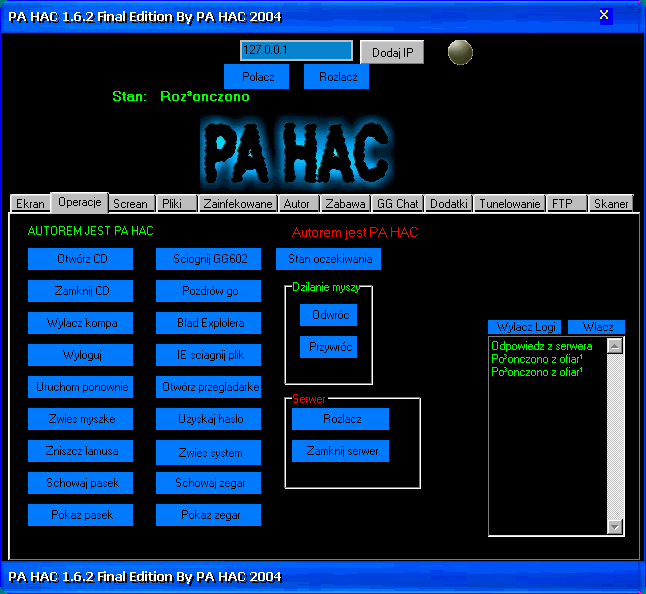Viewport: 646px width, 594px height.
Task: Switch to the Ekran tab
Action: (30, 203)
